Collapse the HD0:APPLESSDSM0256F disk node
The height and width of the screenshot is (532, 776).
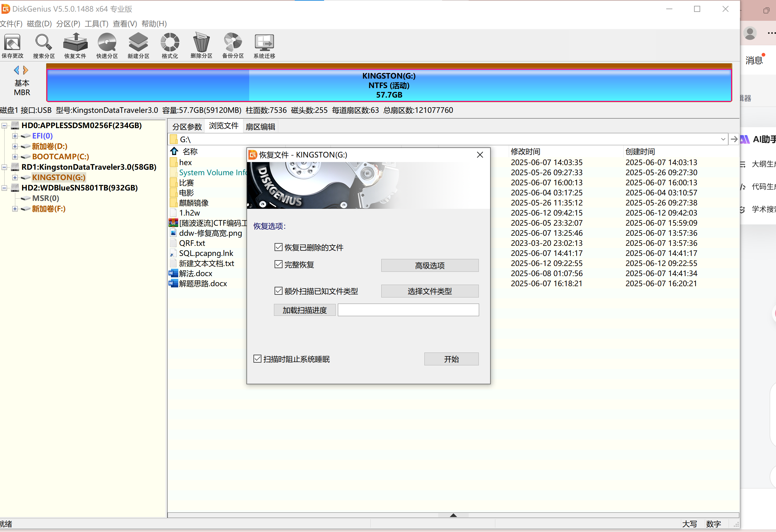[4, 126]
